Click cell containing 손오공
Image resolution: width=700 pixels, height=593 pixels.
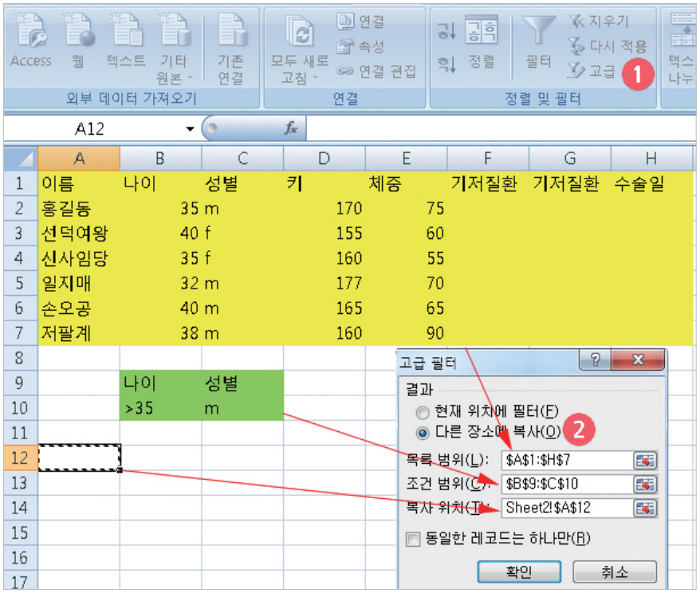click(x=79, y=308)
